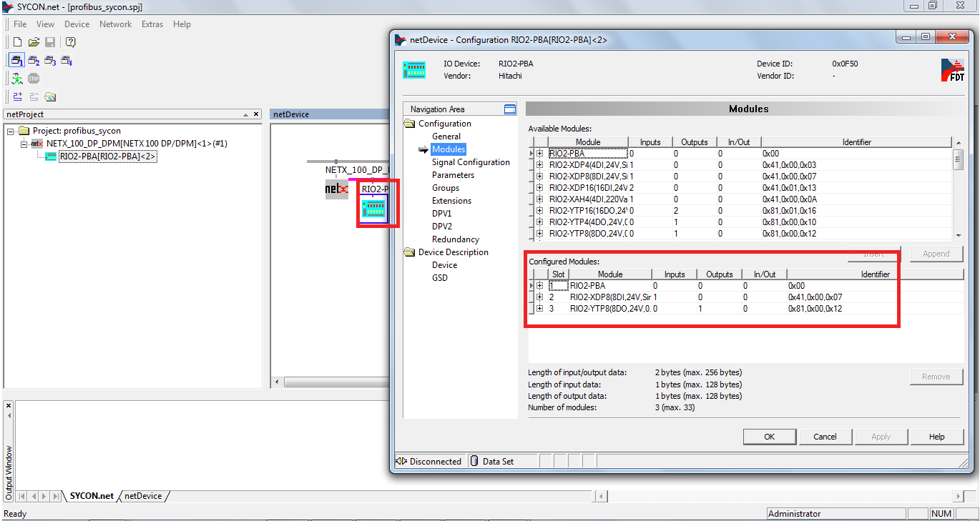Switch to window layout 3 icon
This screenshot has width=980, height=521.
[50, 61]
